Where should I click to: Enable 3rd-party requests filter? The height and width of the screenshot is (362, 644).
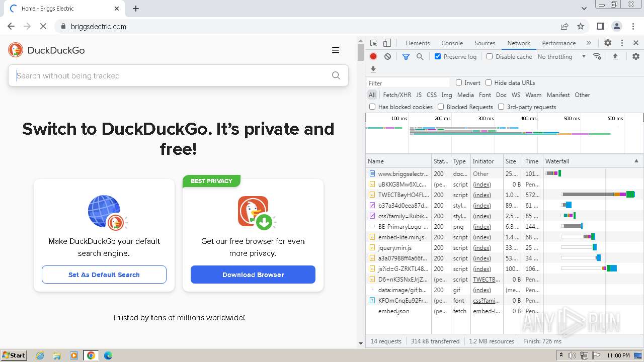(x=501, y=107)
